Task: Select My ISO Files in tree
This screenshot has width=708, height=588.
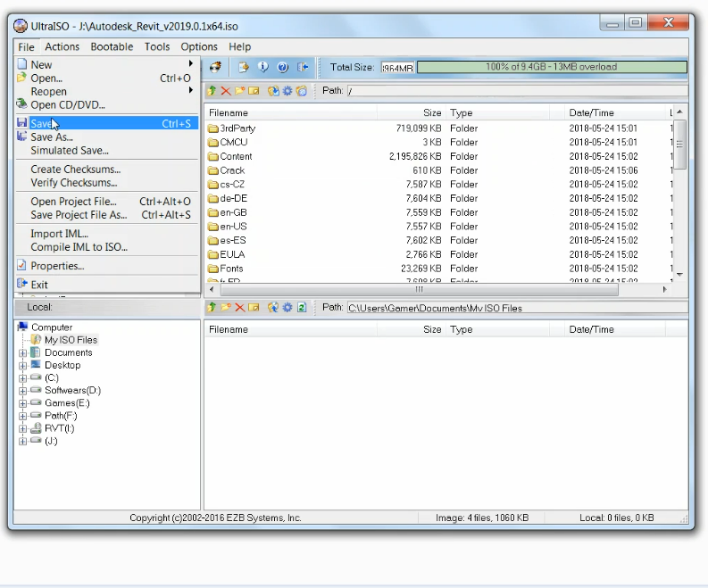Action: pyautogui.click(x=71, y=340)
